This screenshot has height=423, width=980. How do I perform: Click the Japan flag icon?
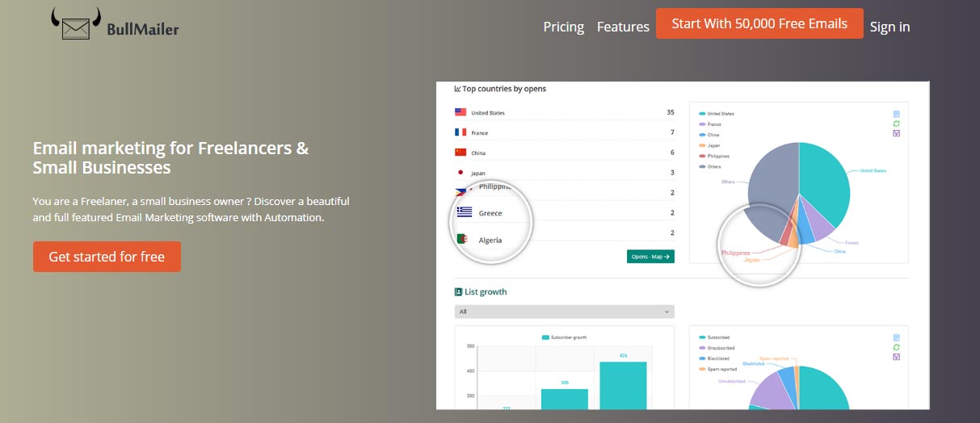461,173
